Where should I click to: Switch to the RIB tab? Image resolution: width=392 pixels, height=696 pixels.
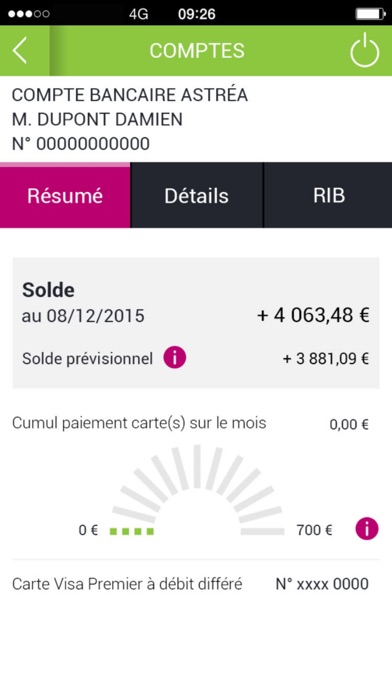click(x=329, y=195)
